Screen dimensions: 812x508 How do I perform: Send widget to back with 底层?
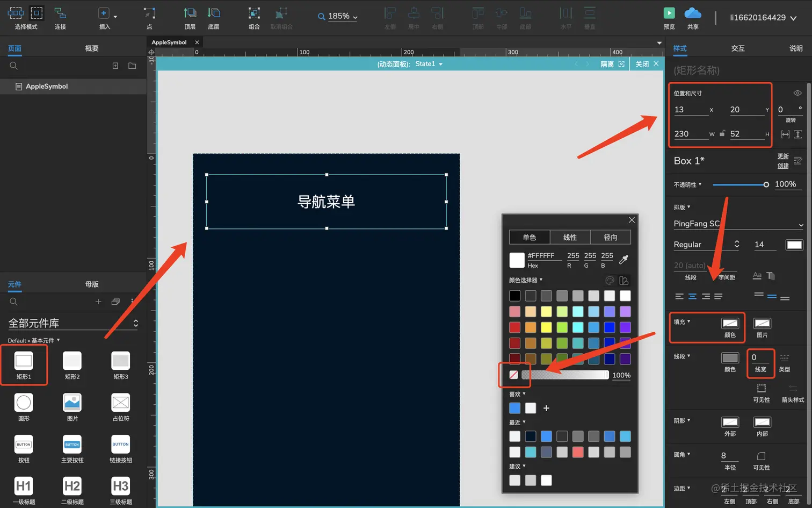[x=214, y=18]
